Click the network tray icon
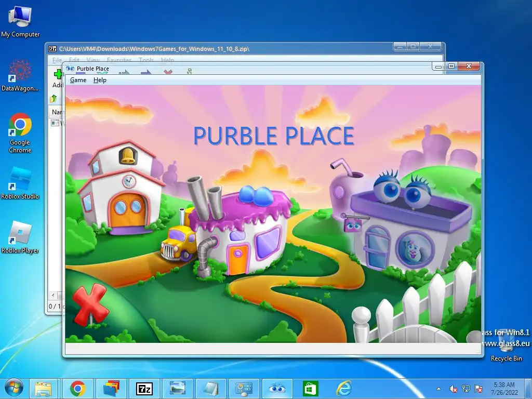 (466, 389)
